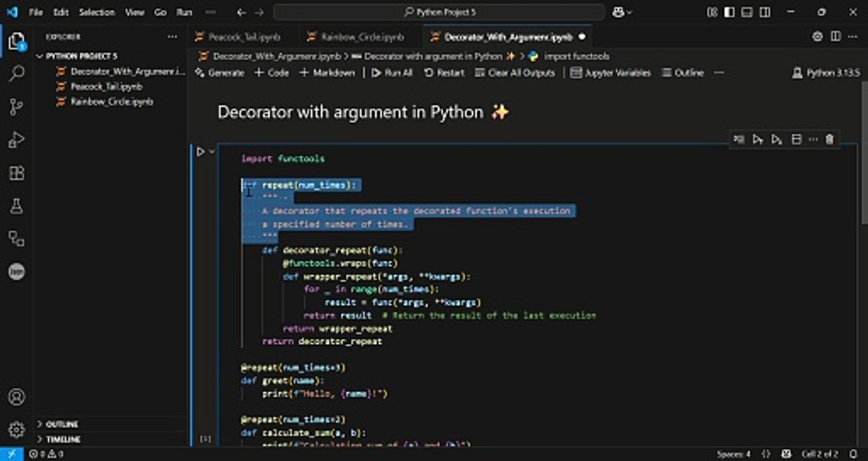Add a new Markdown cell

(x=327, y=73)
